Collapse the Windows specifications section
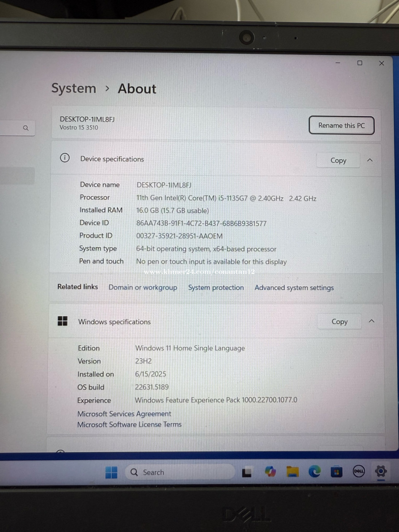This screenshot has width=399, height=532. pos(372,321)
